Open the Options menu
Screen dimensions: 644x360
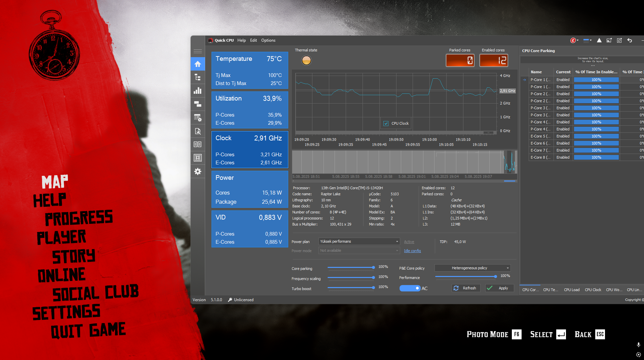click(268, 40)
